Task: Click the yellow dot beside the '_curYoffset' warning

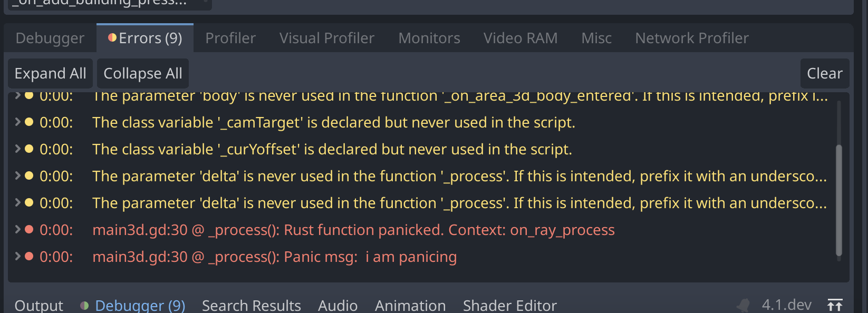Action: pyautogui.click(x=29, y=149)
